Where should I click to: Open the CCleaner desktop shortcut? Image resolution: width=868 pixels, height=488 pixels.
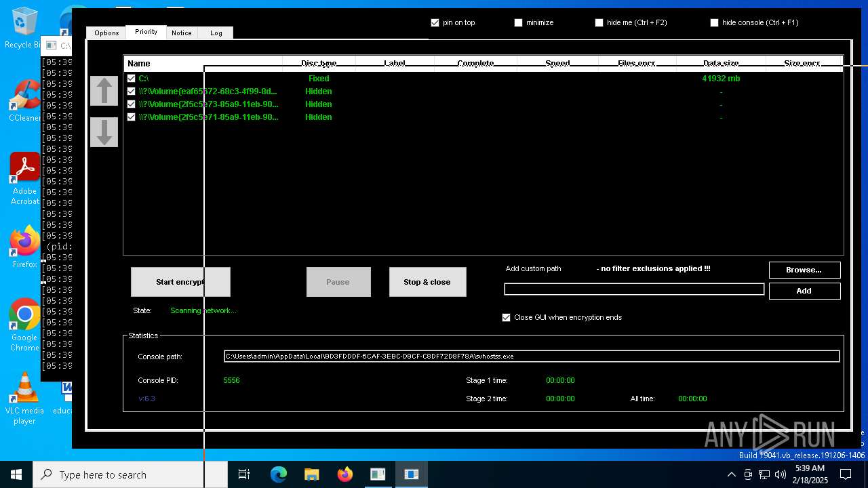coord(24,102)
